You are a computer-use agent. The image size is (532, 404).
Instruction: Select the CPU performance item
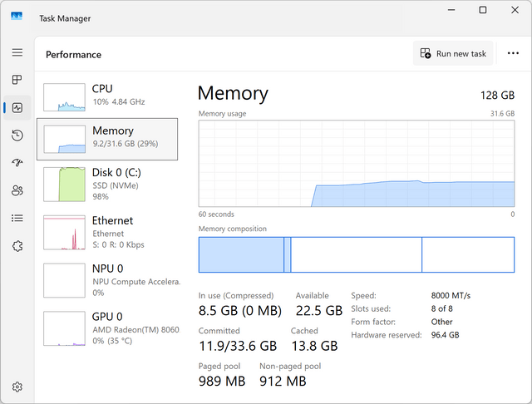[x=107, y=97]
